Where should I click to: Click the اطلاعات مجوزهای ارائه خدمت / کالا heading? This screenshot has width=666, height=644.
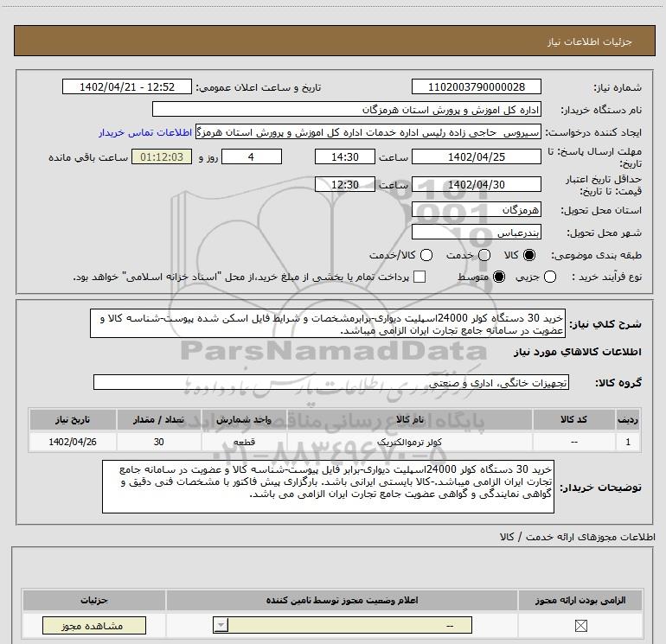click(x=577, y=537)
